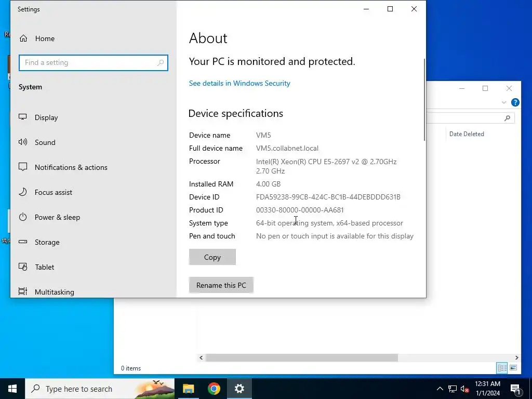This screenshot has width=532, height=399.
Task: Click the 64-bit System type value
Action: (x=329, y=223)
